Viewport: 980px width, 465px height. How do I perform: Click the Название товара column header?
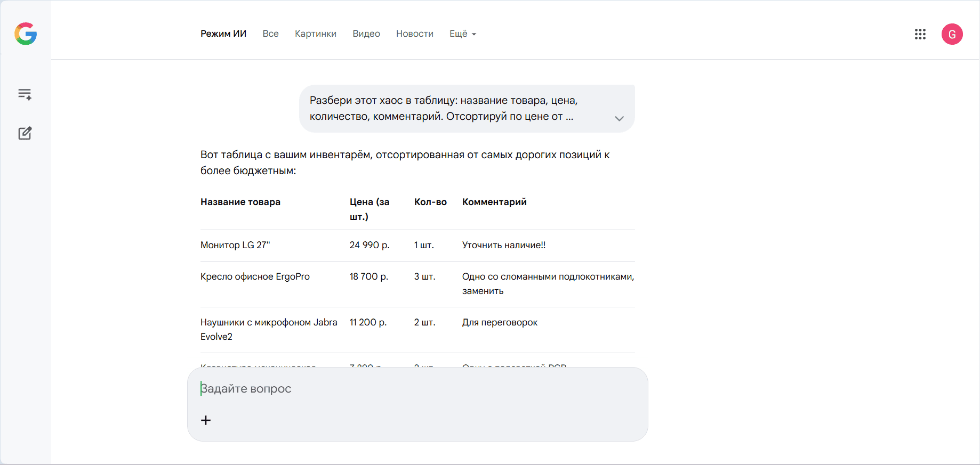[240, 202]
